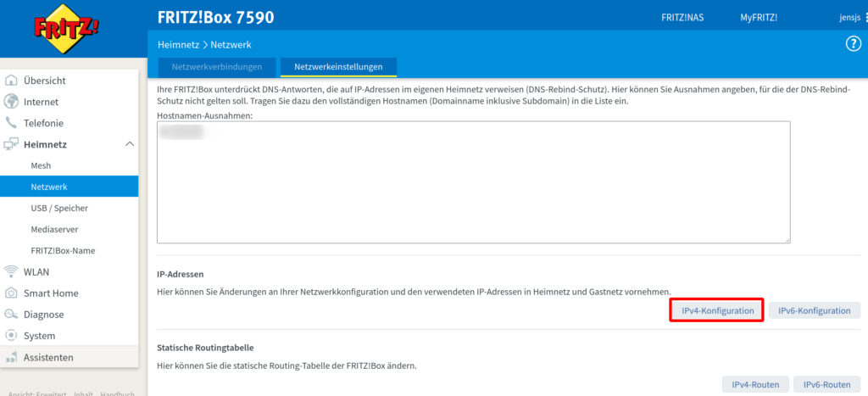Click the jensjs user name
This screenshot has width=868, height=396.
[850, 17]
